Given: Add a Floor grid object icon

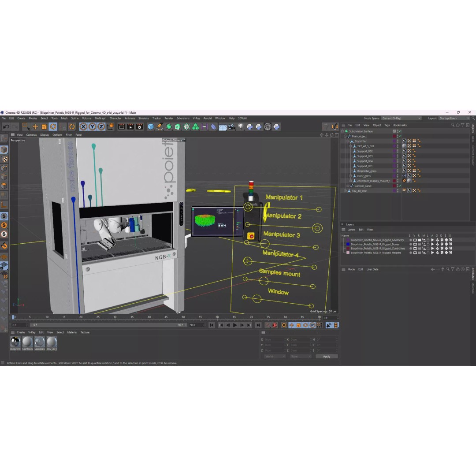Looking at the screenshot, I should [x=223, y=127].
